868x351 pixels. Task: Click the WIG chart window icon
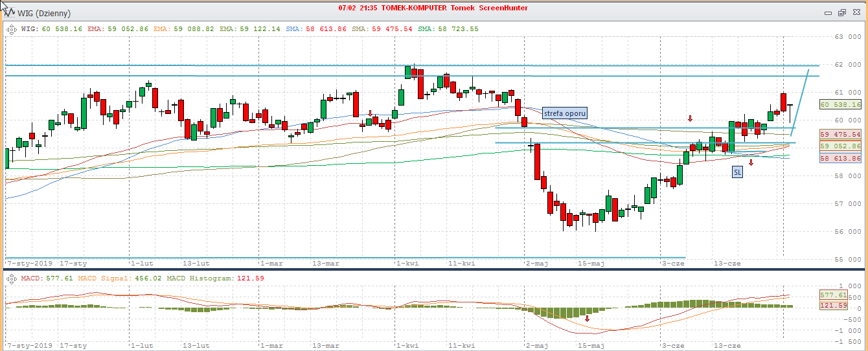point(10,13)
